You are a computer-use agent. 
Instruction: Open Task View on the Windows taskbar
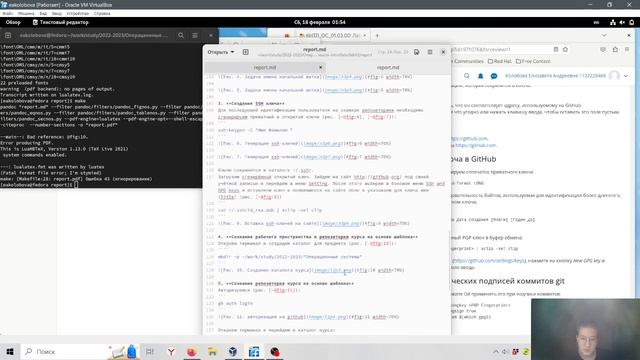coord(150,351)
